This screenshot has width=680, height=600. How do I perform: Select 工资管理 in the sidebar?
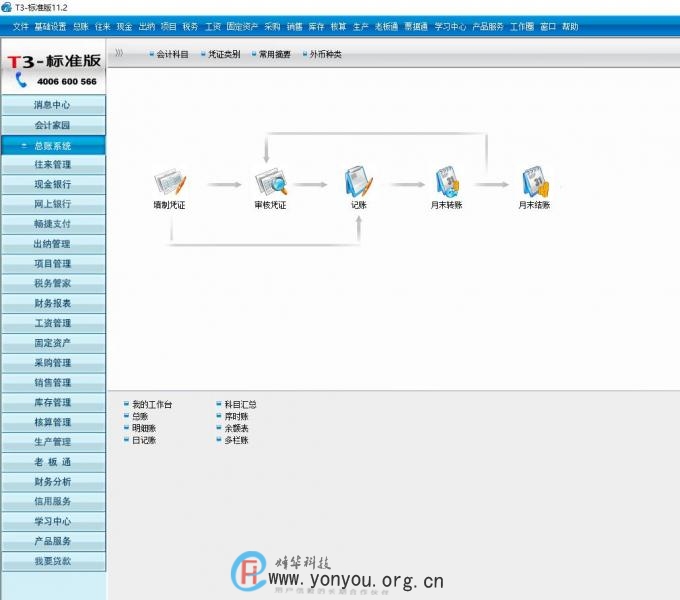tap(53, 323)
